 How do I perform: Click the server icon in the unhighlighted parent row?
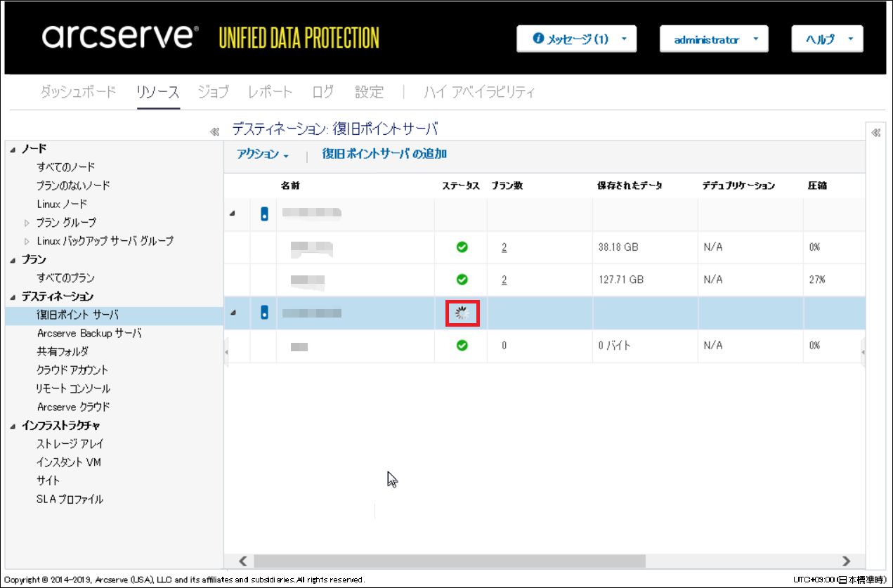(264, 215)
